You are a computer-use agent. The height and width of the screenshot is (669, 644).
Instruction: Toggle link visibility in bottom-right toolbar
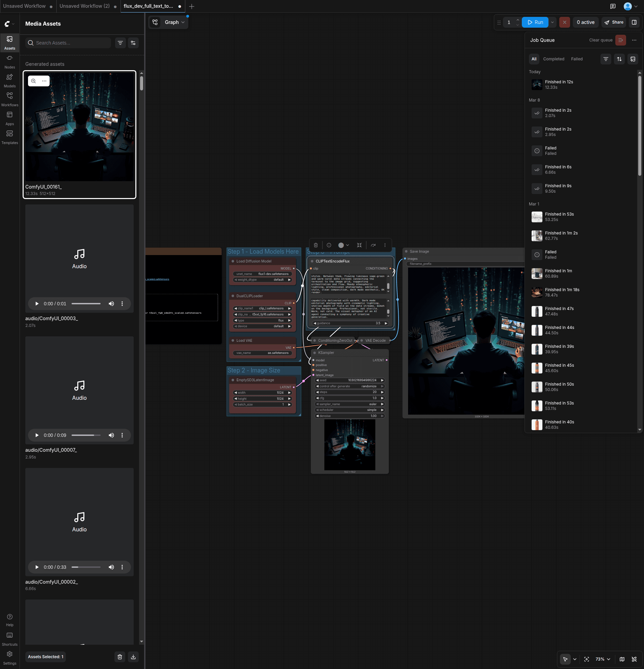click(635, 659)
